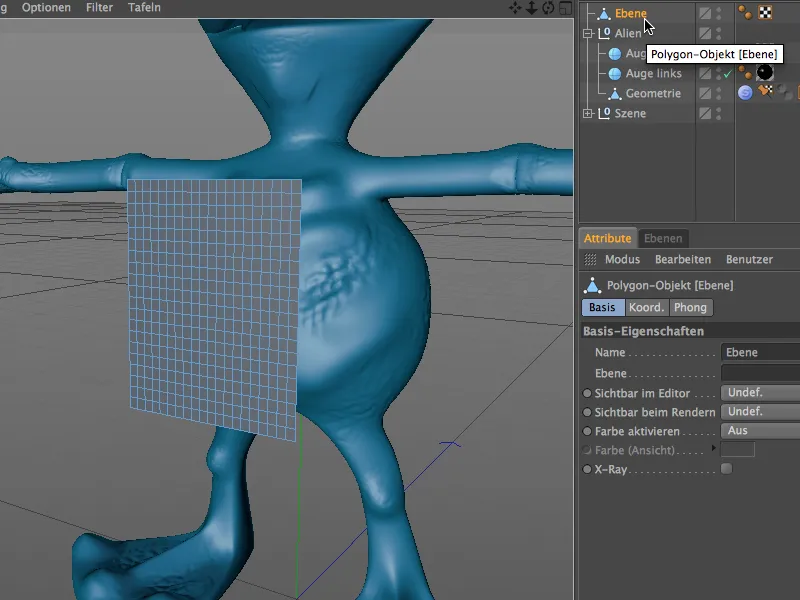800x600 pixels.
Task: Switch to the Ebenen tab
Action: 663,238
